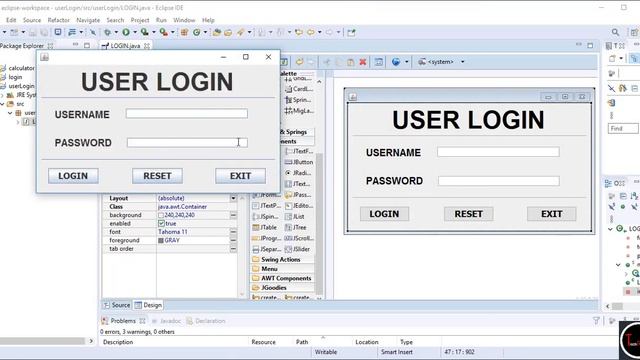Open the Navigate menu
The height and width of the screenshot is (360, 640).
click(88, 20)
